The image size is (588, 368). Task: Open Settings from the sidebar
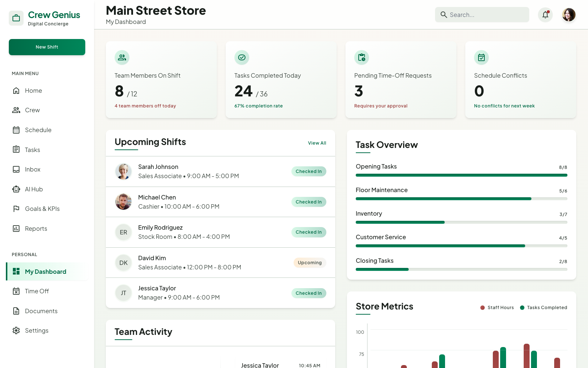click(x=47, y=330)
